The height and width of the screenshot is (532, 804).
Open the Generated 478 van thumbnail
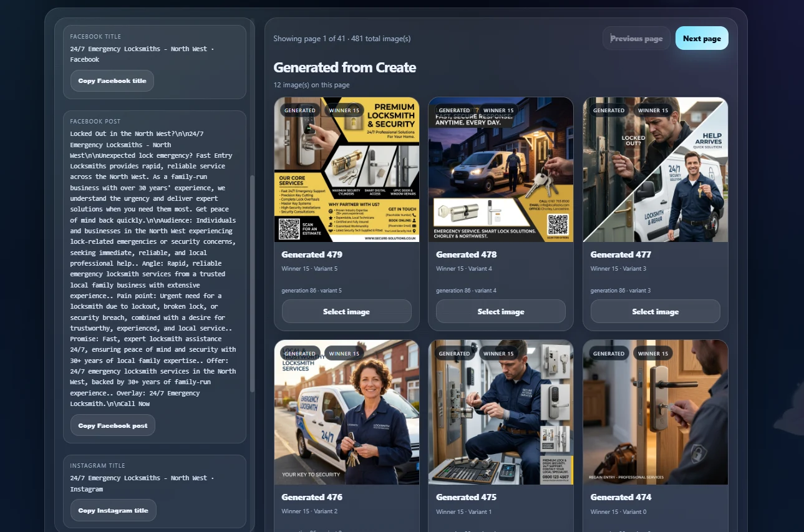click(x=501, y=170)
